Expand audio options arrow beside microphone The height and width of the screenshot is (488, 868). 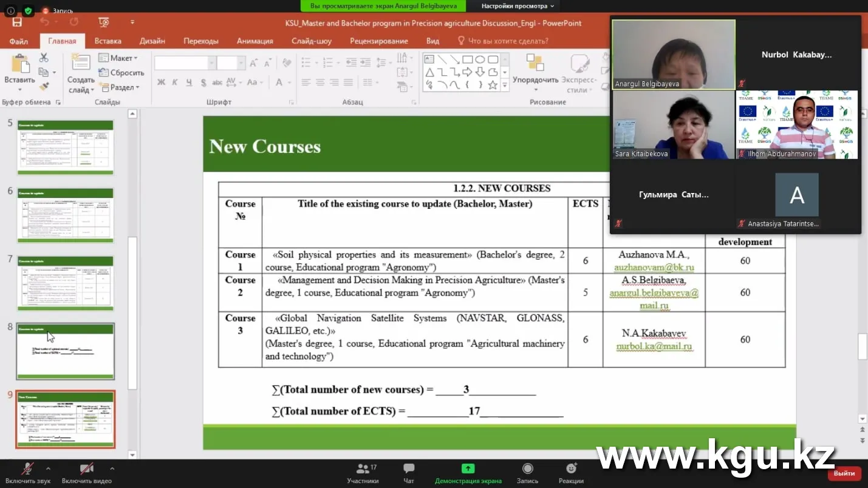coord(48,469)
